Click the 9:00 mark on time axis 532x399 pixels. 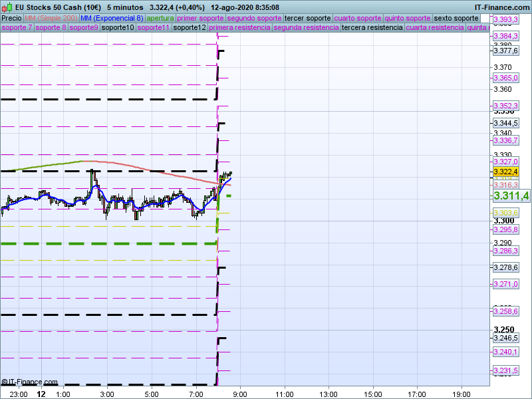click(239, 394)
